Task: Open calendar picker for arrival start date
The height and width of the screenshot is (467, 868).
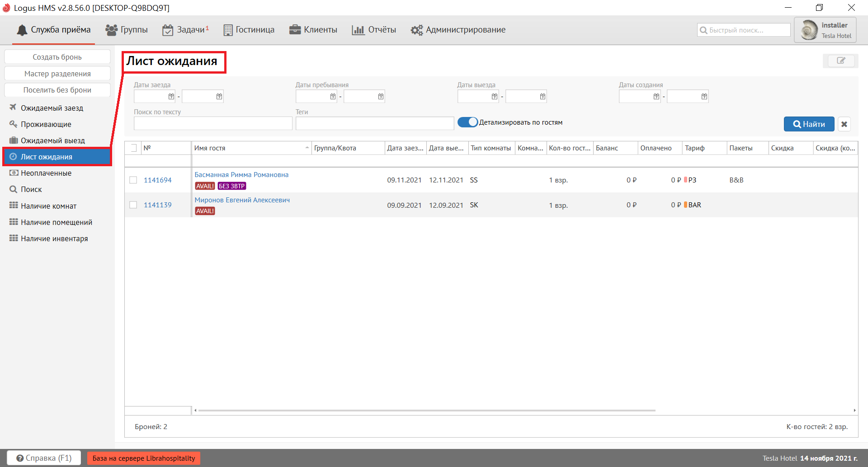Action: (x=171, y=96)
